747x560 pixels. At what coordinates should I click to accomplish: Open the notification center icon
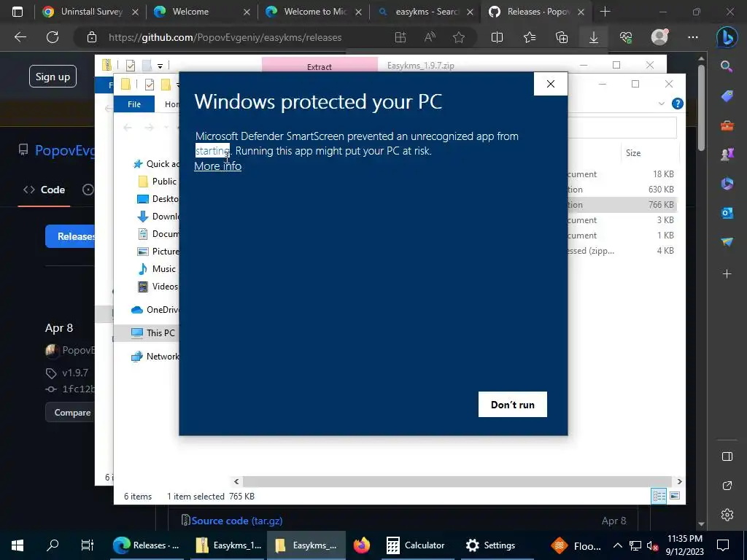point(723,545)
